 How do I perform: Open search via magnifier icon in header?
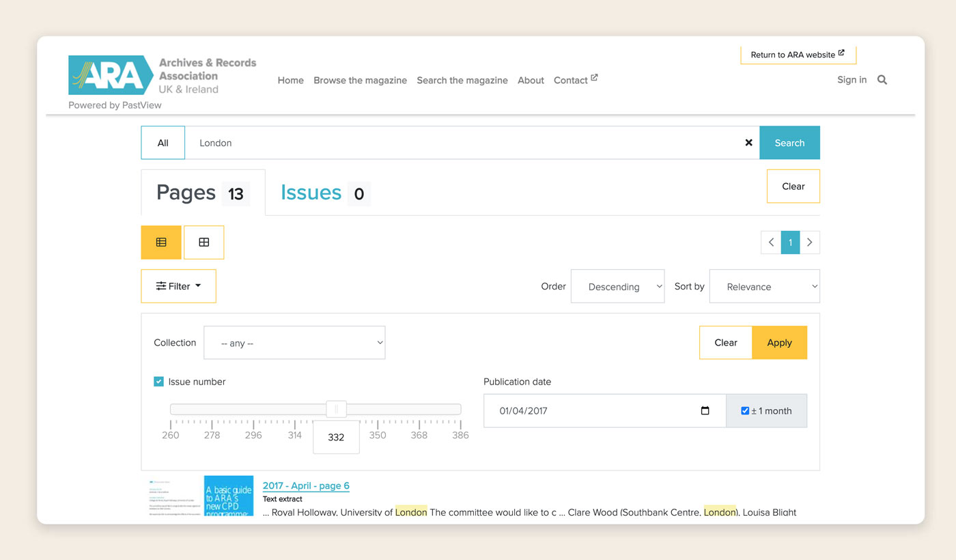point(882,80)
